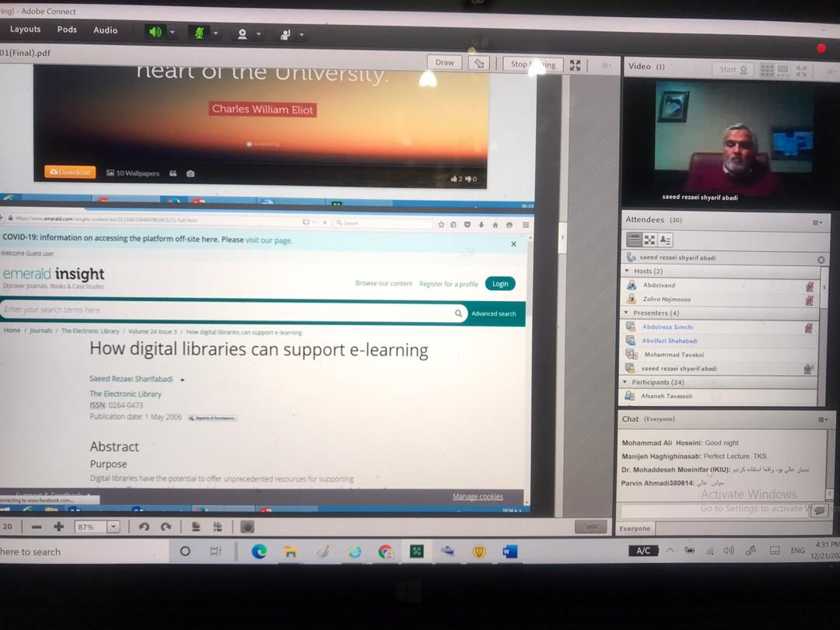Switch Video pod to grid layout
The height and width of the screenshot is (630, 840).
point(767,70)
